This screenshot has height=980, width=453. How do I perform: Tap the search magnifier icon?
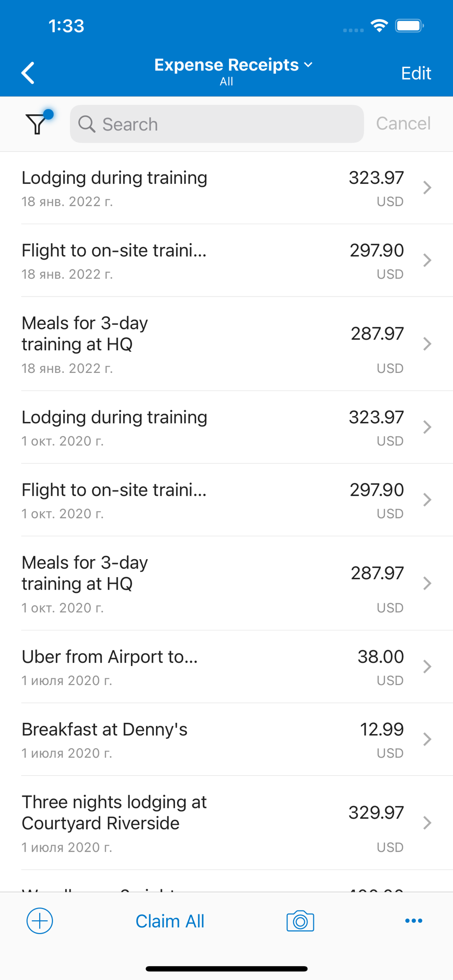(x=87, y=124)
